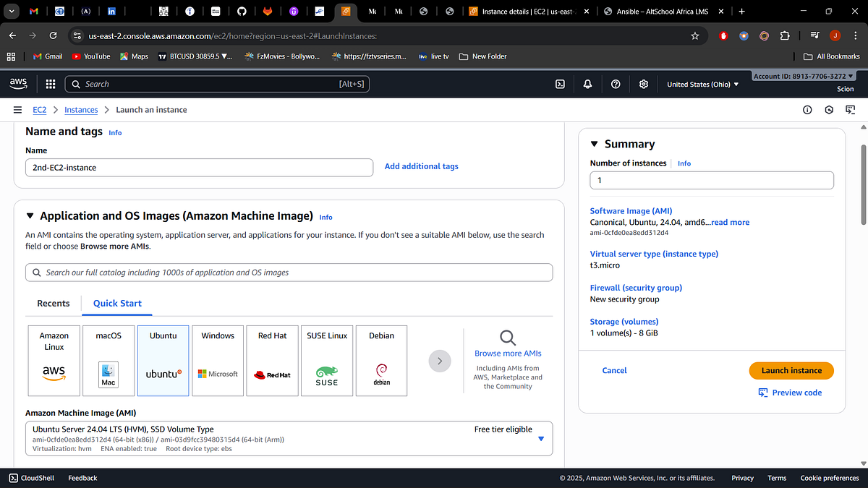868x488 pixels.
Task: Select the Debian AMI card
Action: pos(381,361)
